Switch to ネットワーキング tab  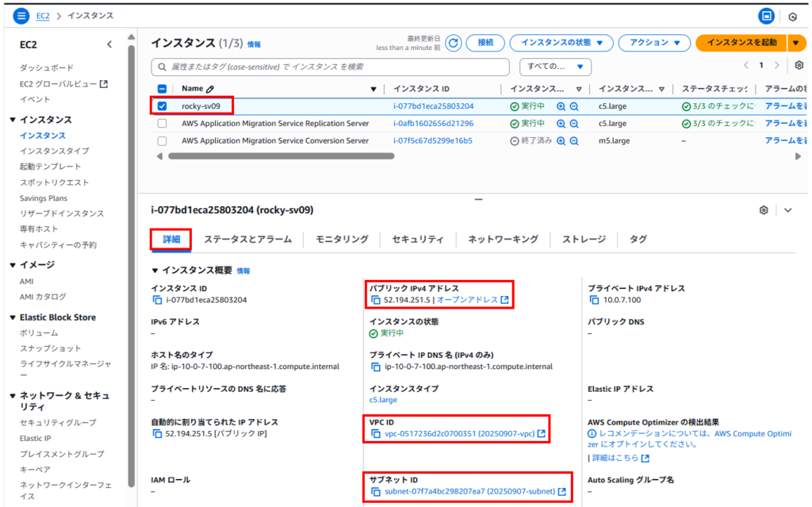[x=503, y=240]
